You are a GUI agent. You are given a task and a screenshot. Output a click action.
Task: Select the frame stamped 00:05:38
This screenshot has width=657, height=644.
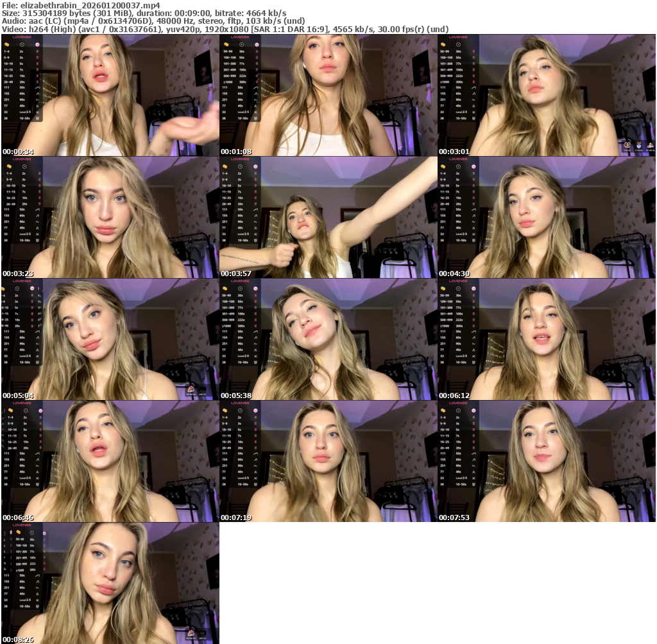[x=328, y=339]
